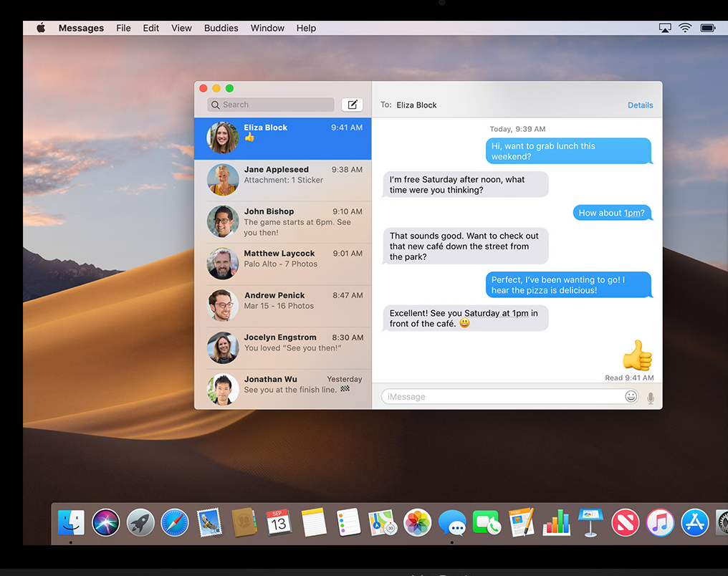This screenshot has width=728, height=576.
Task: Click AirPlay display icon in menu bar
Action: click(665, 29)
